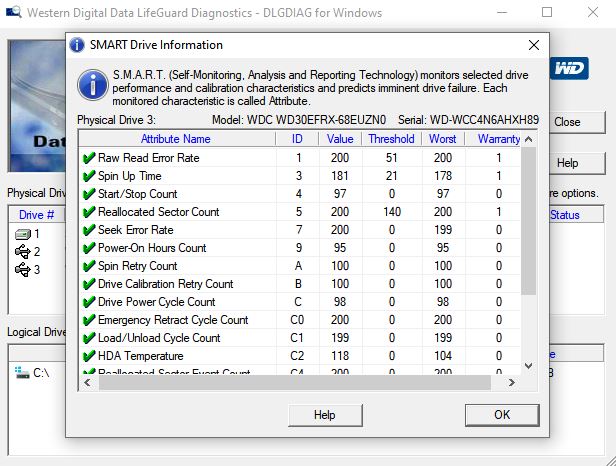Click horizontal scrollbar thumb of attribute list
Image resolution: width=616 pixels, height=466 pixels.
pyautogui.click(x=295, y=382)
